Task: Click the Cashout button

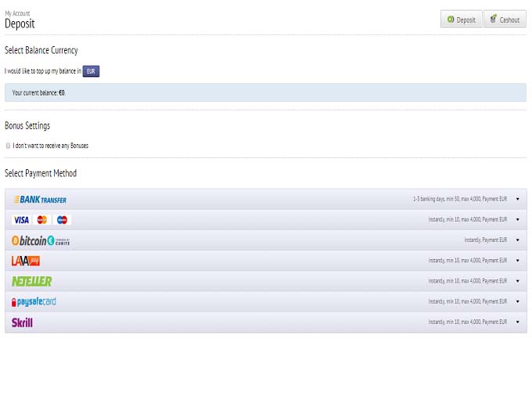Action: click(505, 20)
